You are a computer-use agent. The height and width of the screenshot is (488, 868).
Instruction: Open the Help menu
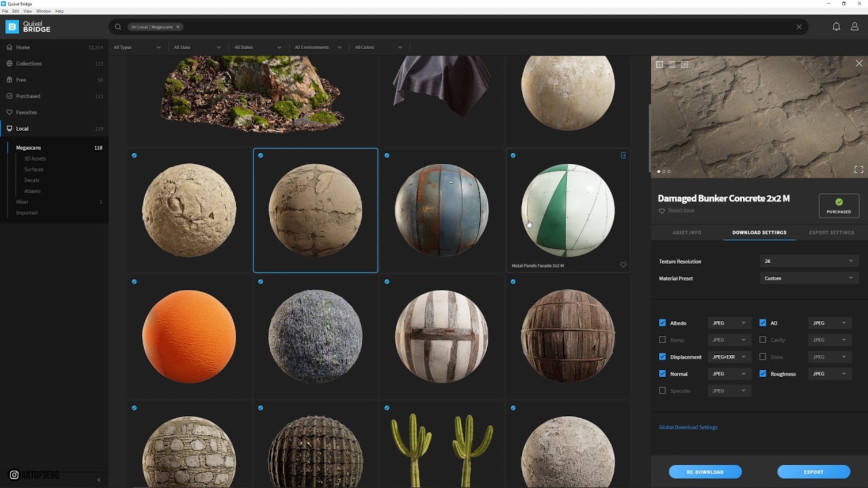click(60, 12)
